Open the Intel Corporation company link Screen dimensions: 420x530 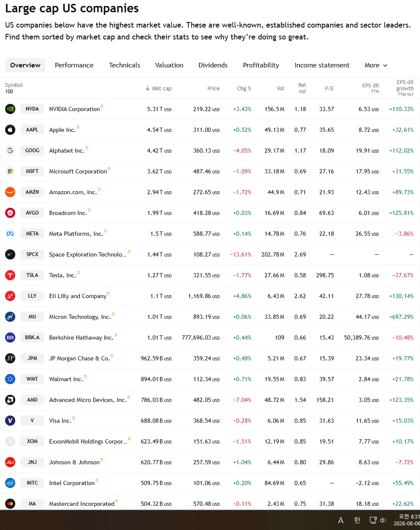[72, 483]
